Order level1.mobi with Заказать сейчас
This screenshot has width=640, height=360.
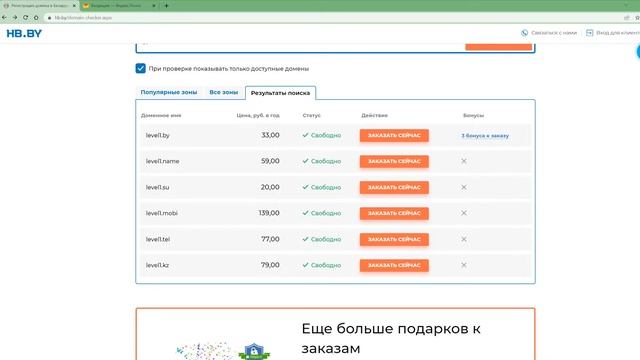pyautogui.click(x=394, y=213)
